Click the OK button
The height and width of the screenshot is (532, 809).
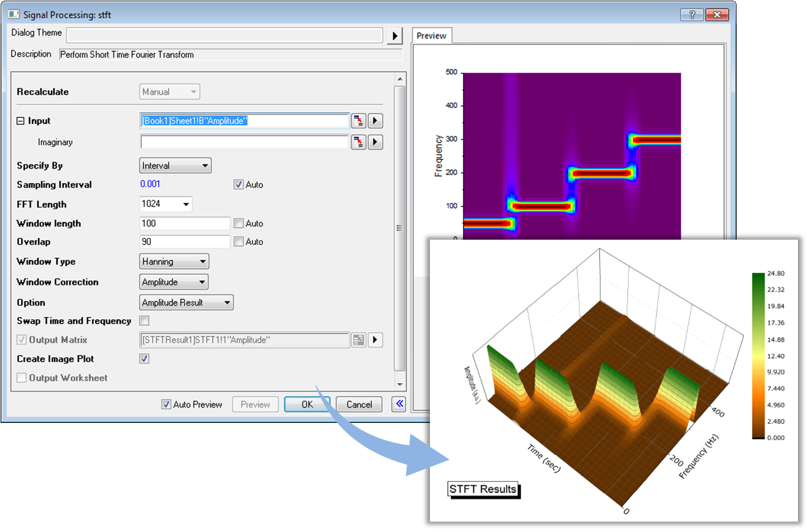[x=307, y=405]
